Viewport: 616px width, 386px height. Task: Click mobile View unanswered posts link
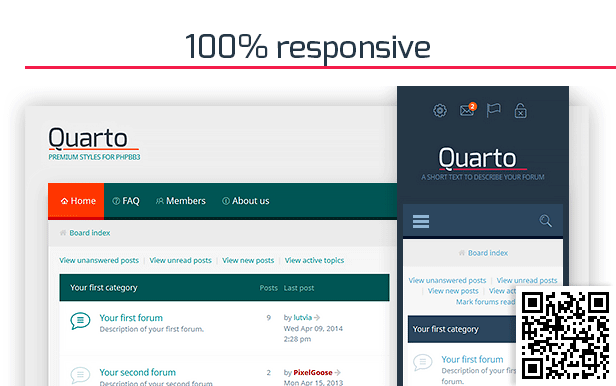click(x=447, y=280)
